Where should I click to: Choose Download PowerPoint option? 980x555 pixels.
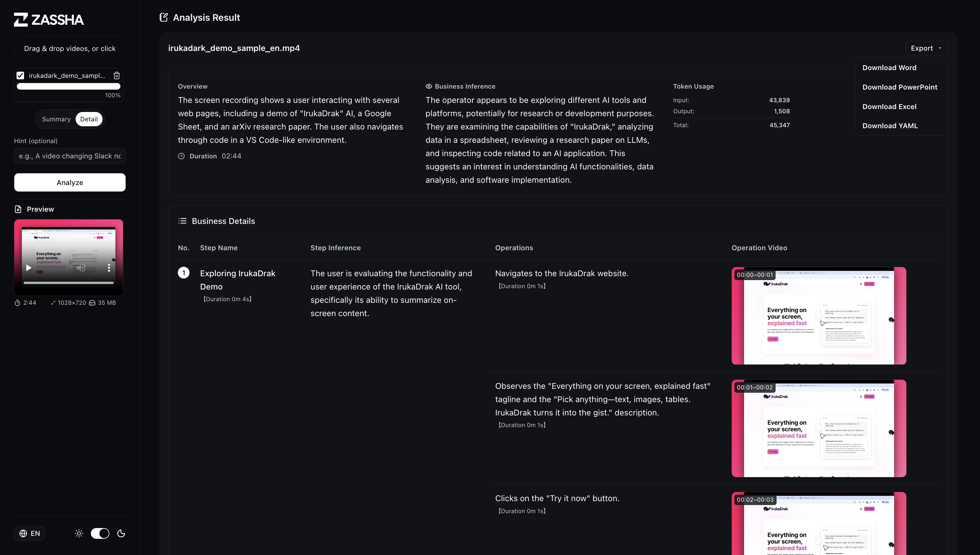(900, 87)
